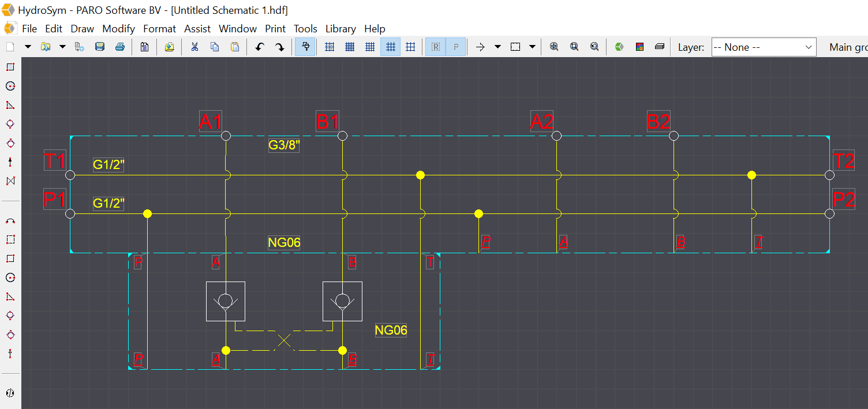Click the Main group label in toolbar
The width and height of the screenshot is (868, 409).
tap(848, 47)
